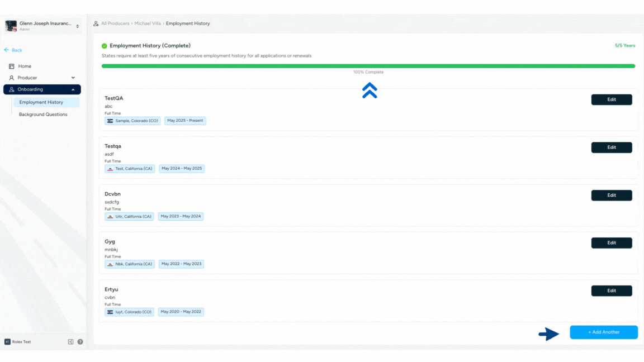Open the help question mark icon
Viewport: 644px width, 362px height.
point(80,342)
